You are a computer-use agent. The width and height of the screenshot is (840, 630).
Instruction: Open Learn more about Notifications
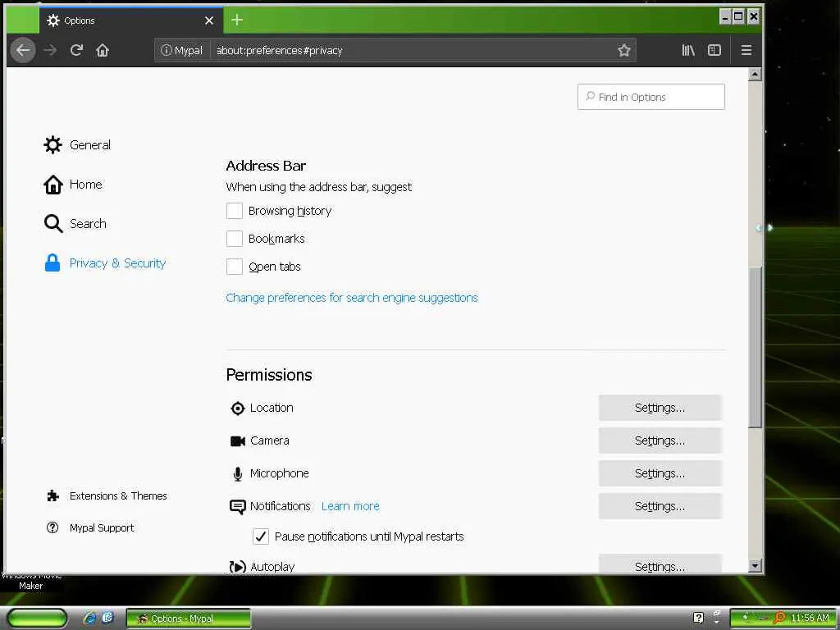coord(350,506)
